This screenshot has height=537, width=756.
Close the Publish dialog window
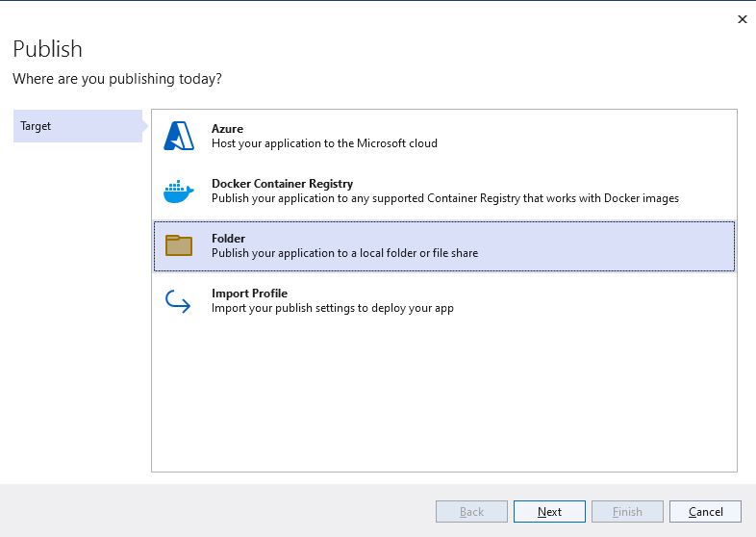coord(742,18)
